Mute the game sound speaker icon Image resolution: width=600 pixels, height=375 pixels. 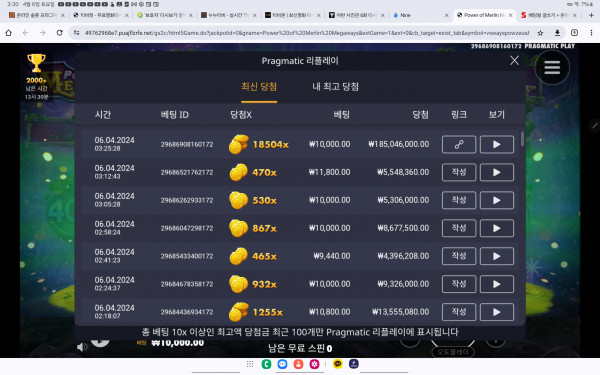point(82,347)
